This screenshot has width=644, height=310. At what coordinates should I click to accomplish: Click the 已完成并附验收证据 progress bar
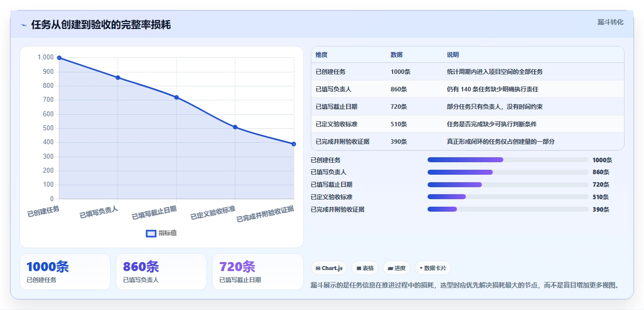tap(508, 209)
